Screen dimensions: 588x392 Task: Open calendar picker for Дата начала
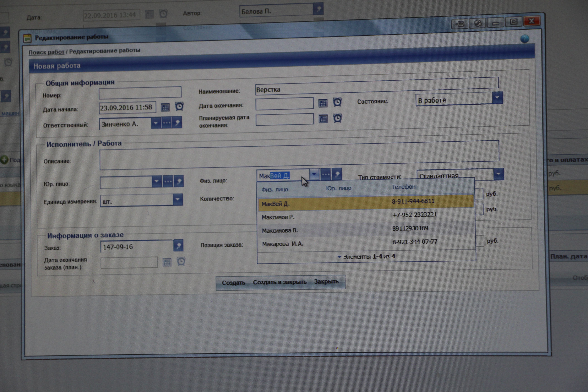click(165, 108)
